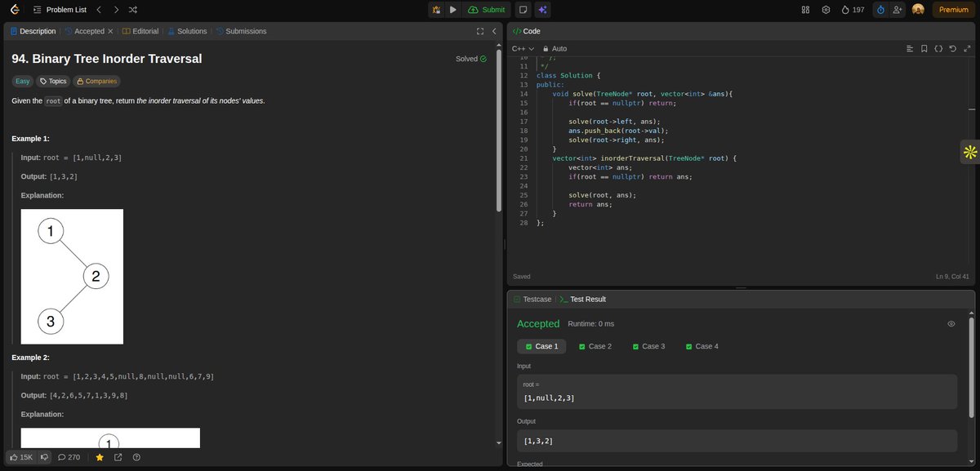980x471 pixels.
Task: Start the timer stopwatch icon
Action: (x=880, y=10)
